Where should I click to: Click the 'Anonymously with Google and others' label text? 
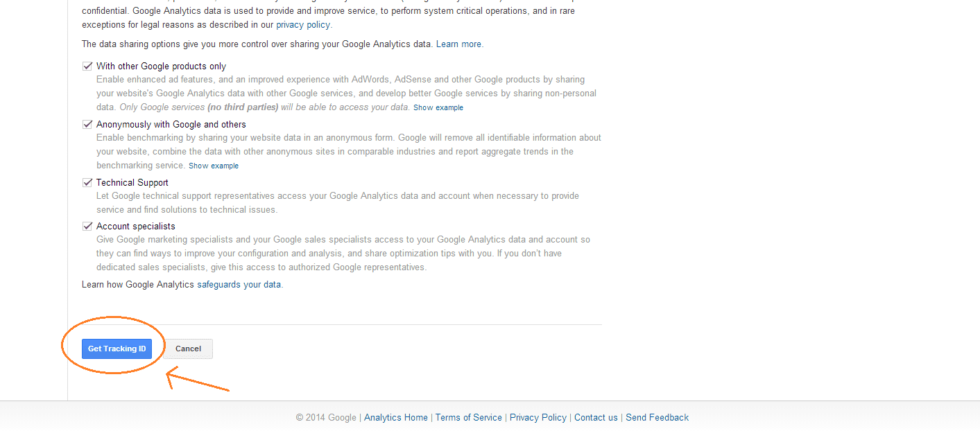tap(171, 125)
